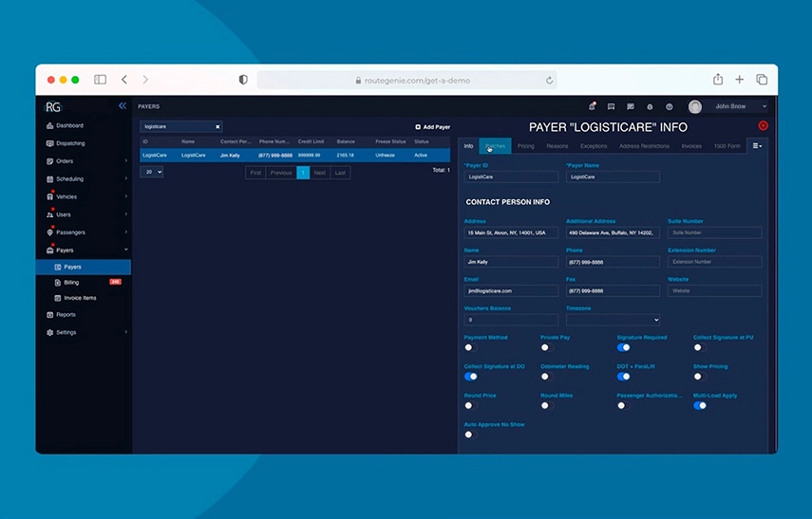Switch to the Pricing tab
This screenshot has width=812, height=519.
[525, 146]
